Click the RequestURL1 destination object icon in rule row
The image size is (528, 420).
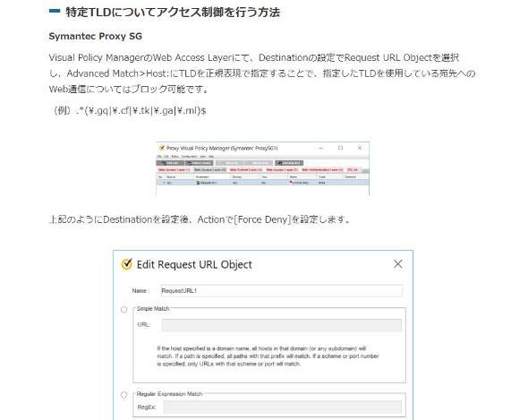(198, 183)
